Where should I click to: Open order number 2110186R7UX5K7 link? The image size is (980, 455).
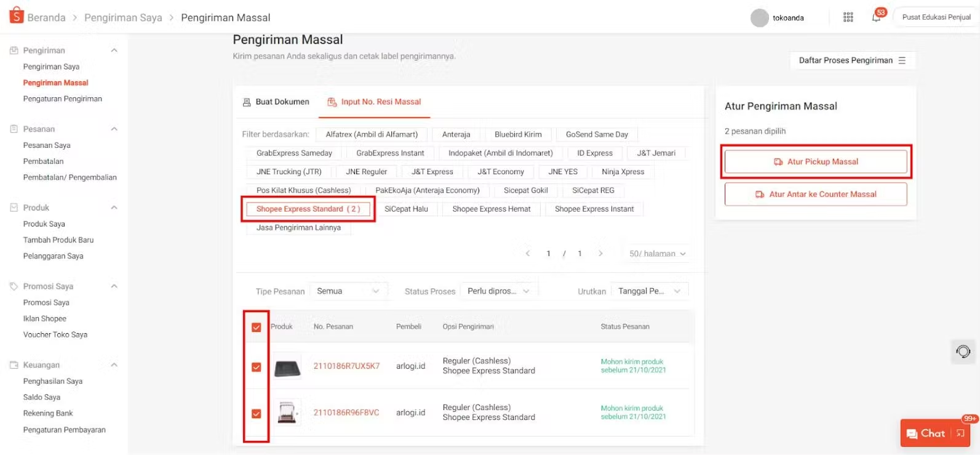coord(346,366)
